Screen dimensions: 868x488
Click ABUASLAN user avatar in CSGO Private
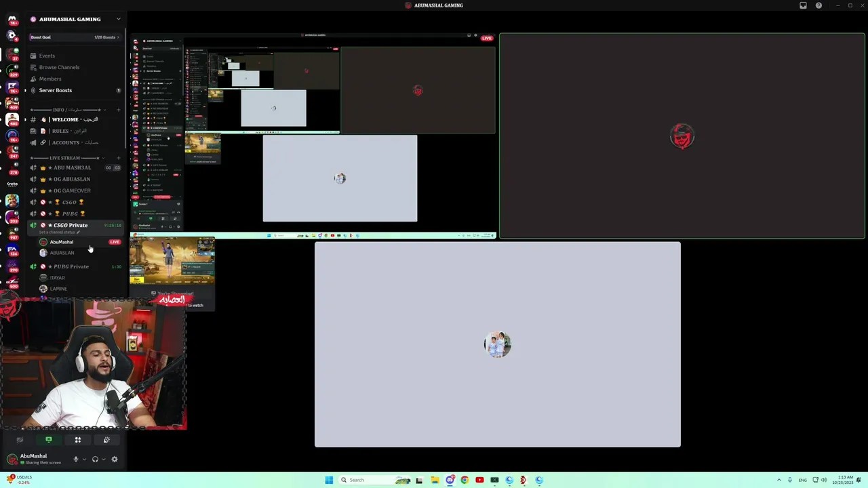point(43,253)
